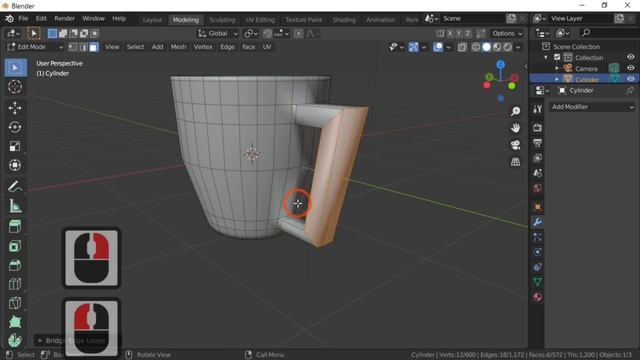Hide Collection with its eye icon
Image resolution: width=640 pixels, height=360 pixels.
pos(631,57)
